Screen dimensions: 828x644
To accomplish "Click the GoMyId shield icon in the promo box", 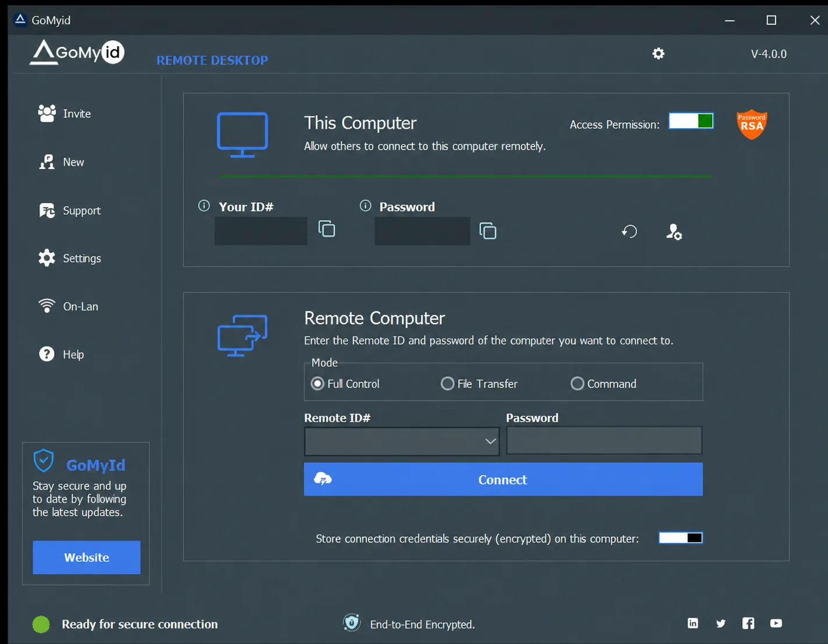I will [44, 461].
